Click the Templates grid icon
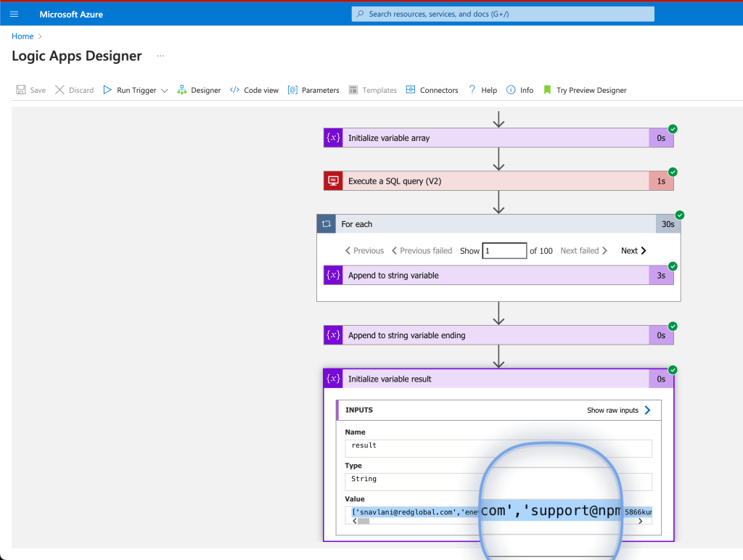This screenshot has width=743, height=560. 353,90
